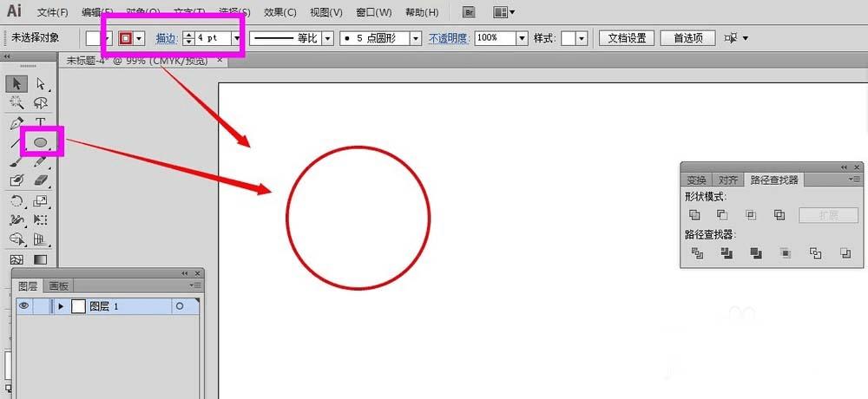Click the 4 pt stroke weight field

(x=214, y=38)
